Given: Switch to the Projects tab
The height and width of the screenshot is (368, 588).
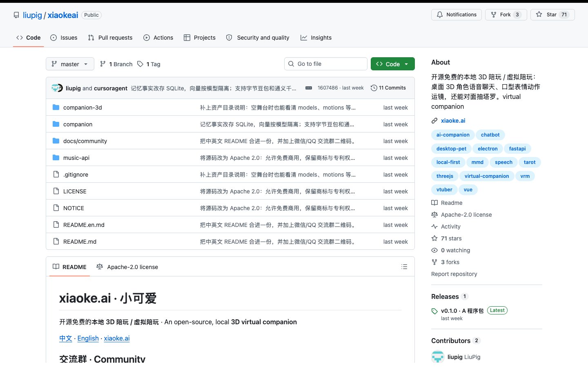Looking at the screenshot, I should coord(200,38).
